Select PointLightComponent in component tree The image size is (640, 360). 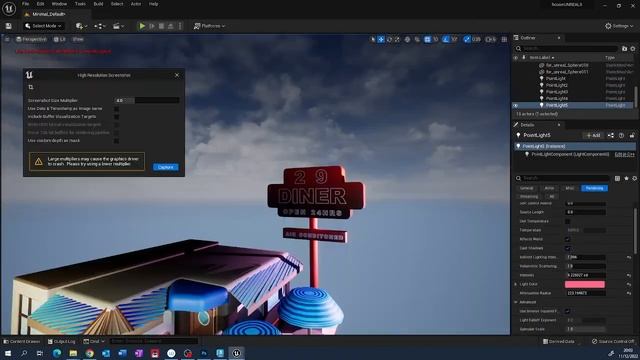click(570, 154)
